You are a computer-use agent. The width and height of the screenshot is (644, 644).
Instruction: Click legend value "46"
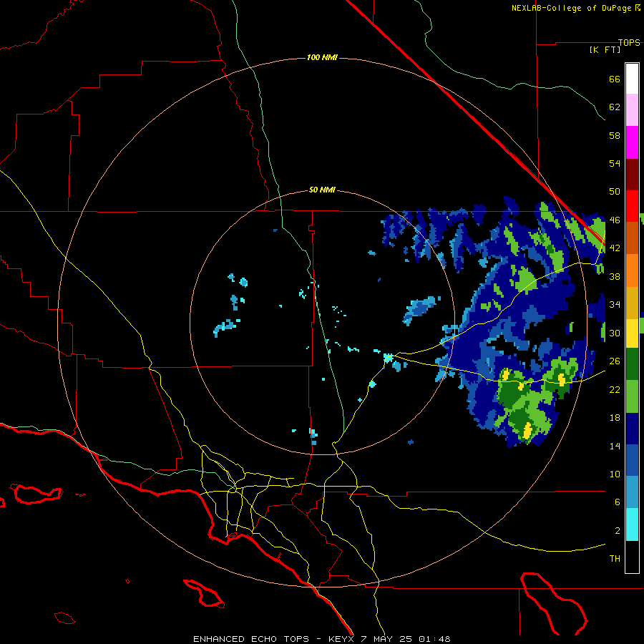click(615, 220)
